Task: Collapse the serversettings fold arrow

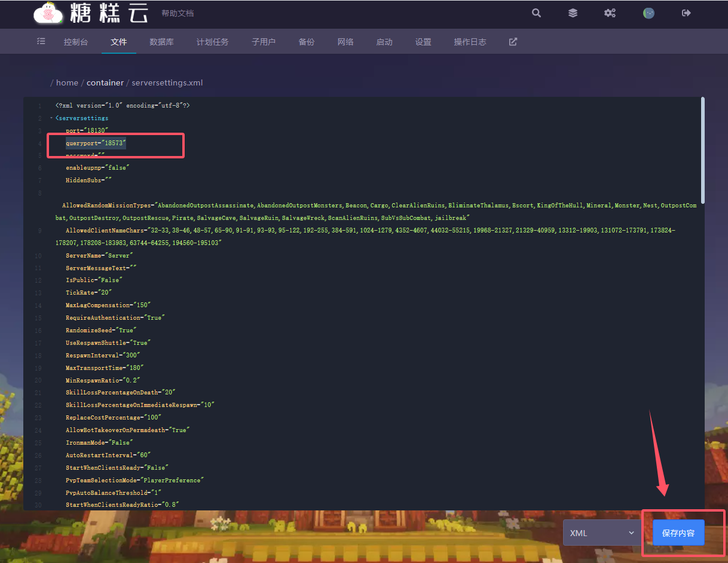Action: point(51,118)
